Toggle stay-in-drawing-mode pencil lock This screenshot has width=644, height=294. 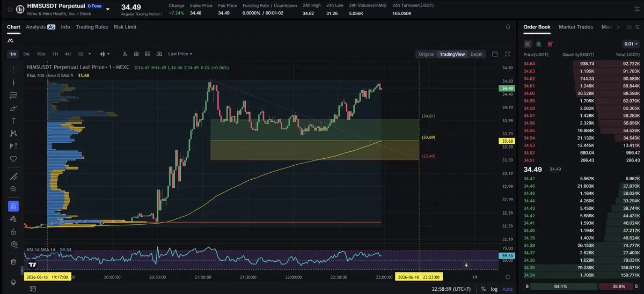point(13,219)
